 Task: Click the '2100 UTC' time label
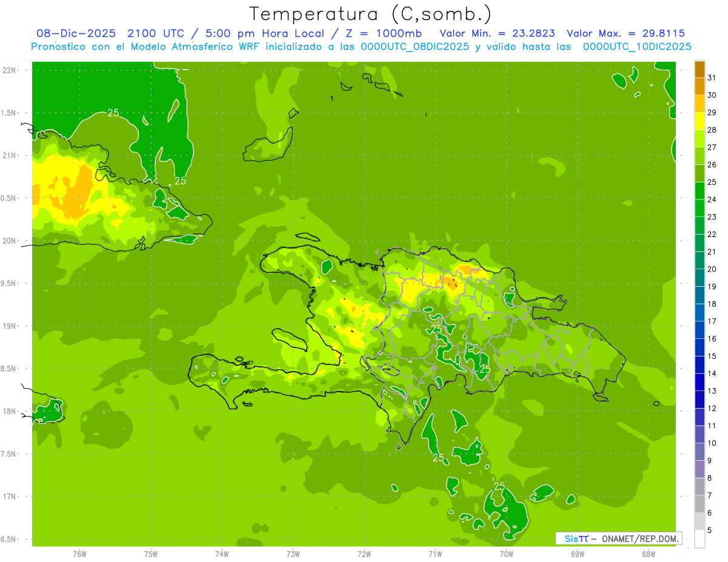click(155, 33)
